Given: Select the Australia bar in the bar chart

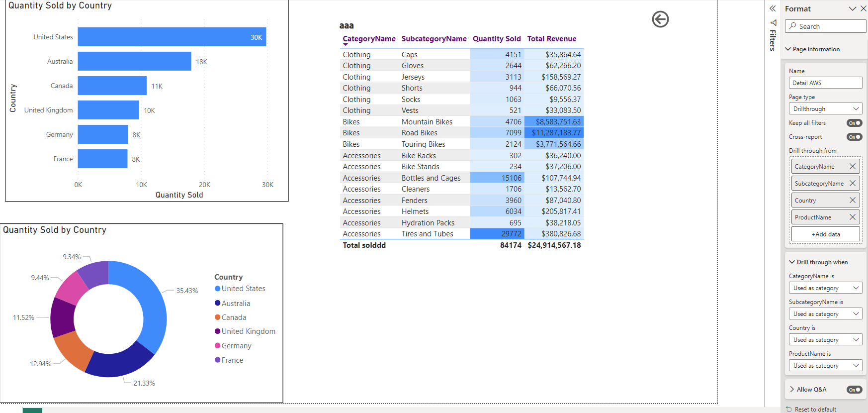Looking at the screenshot, I should point(135,61).
